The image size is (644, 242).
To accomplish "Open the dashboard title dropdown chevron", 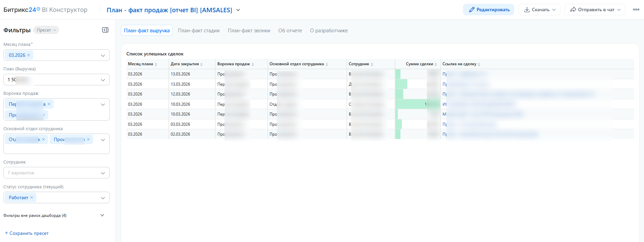I will [238, 10].
